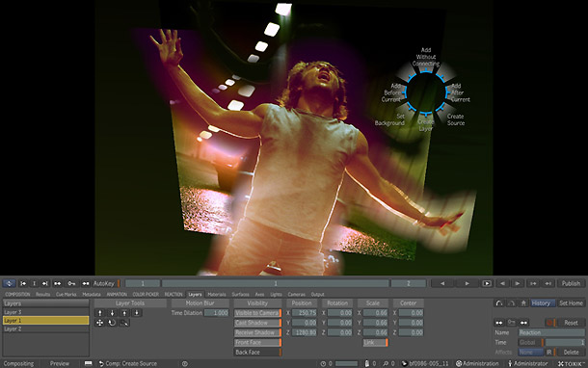Toggle Receive Shadow option

pos(257,332)
